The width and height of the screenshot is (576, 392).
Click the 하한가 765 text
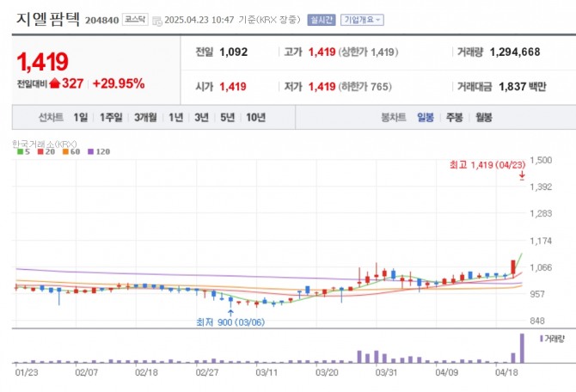[365, 87]
